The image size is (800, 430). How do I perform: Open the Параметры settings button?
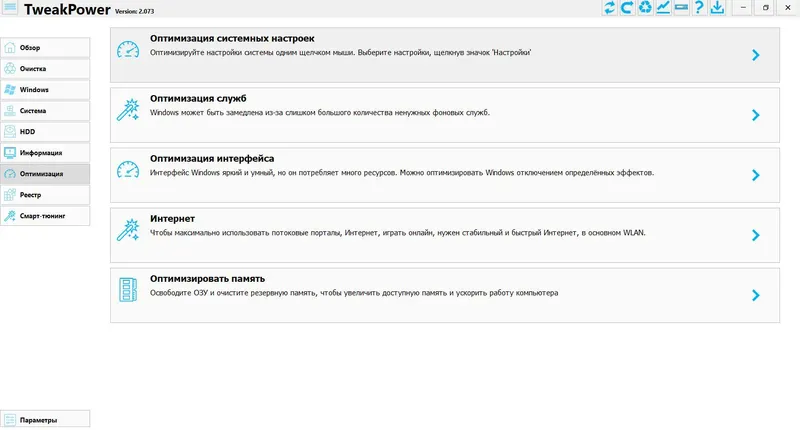(45, 420)
